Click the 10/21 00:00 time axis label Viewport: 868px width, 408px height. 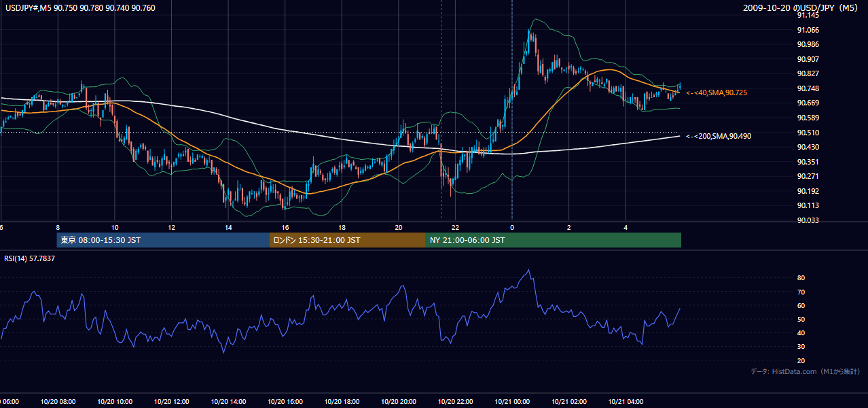[512, 402]
